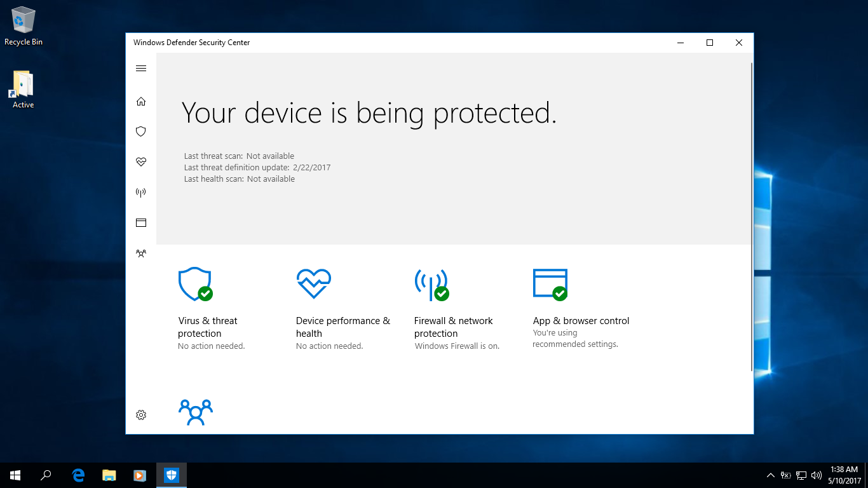Click the large Device performance heart icon
The height and width of the screenshot is (488, 868).
pyautogui.click(x=314, y=284)
